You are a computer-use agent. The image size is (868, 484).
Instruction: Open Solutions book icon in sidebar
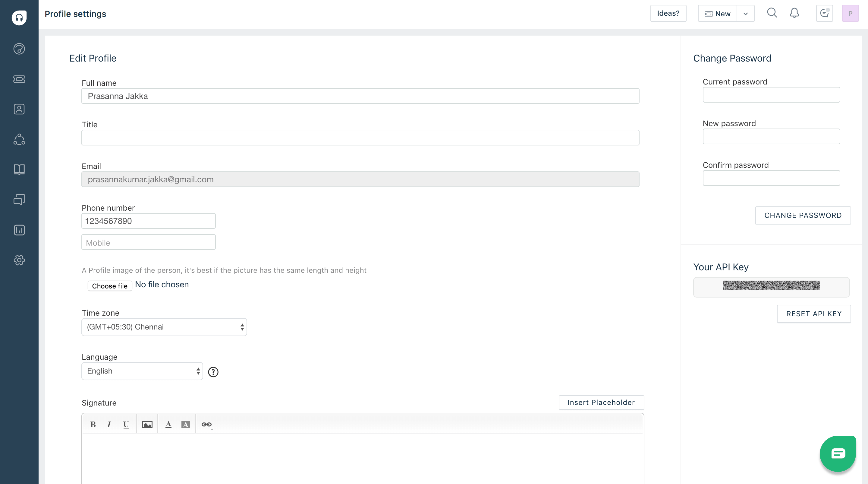(19, 169)
